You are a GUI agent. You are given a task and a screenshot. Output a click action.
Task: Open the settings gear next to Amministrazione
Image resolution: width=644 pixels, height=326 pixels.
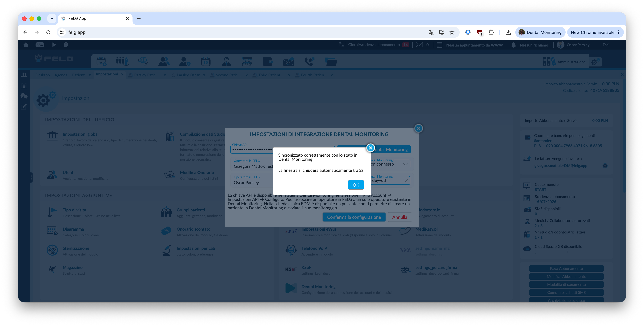(595, 62)
